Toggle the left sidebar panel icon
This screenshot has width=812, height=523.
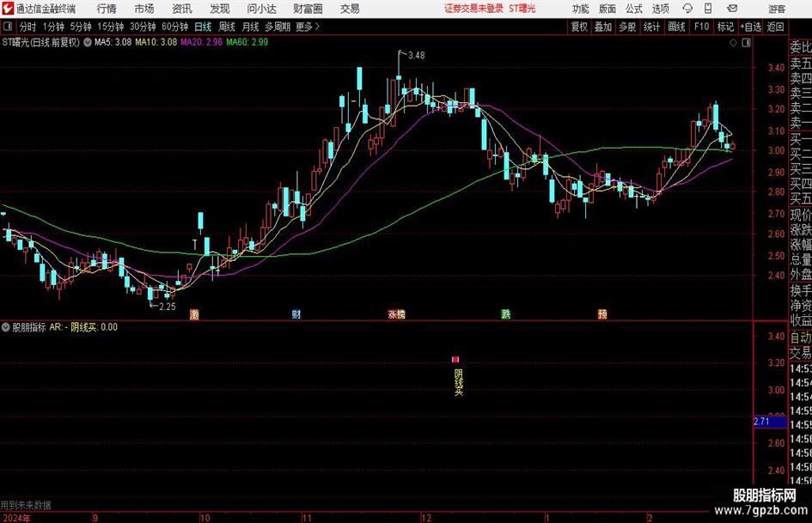click(8, 27)
